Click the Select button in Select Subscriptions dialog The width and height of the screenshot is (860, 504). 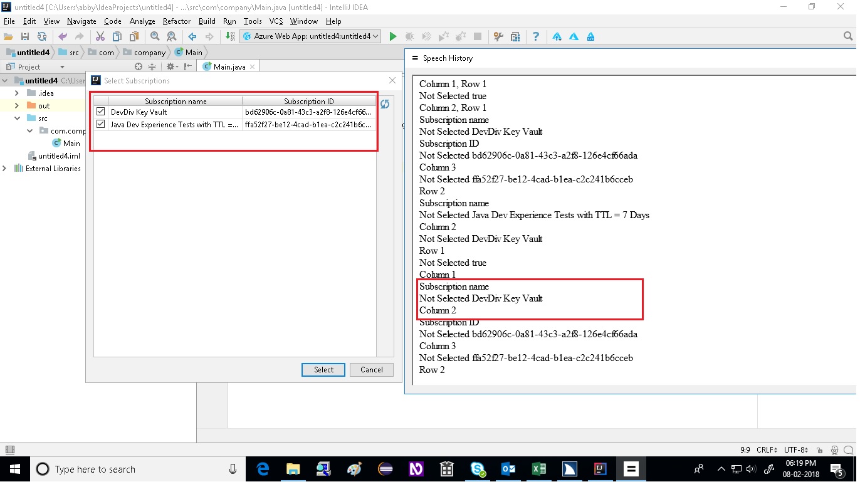click(323, 369)
